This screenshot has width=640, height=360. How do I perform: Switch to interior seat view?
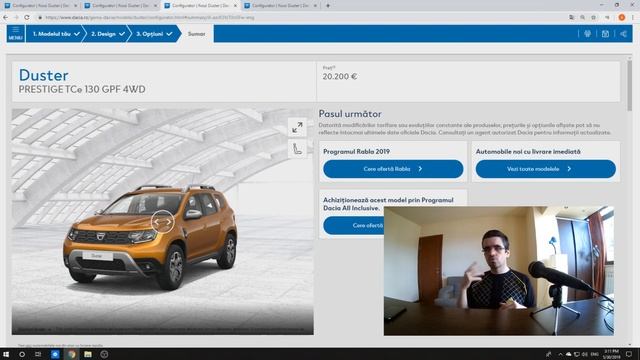tap(297, 149)
